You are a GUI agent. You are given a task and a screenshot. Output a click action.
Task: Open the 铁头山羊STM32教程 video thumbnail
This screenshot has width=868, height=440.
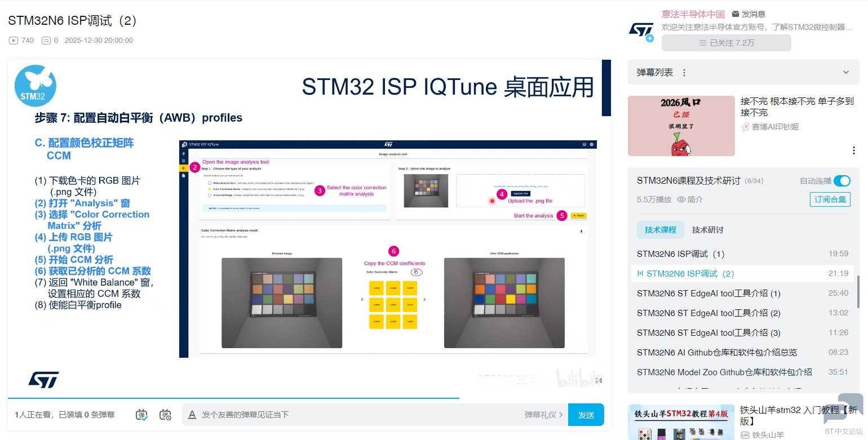click(x=681, y=422)
